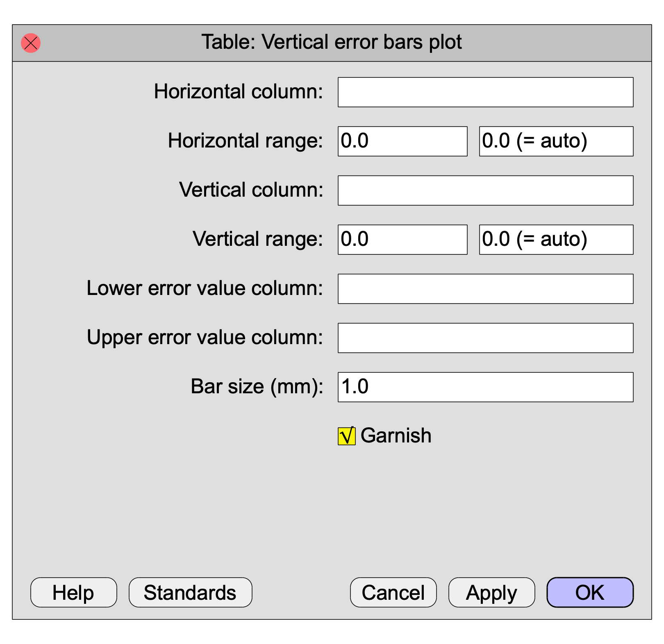Focus the Vertical range minimum field
This screenshot has width=664, height=644.
402,240
